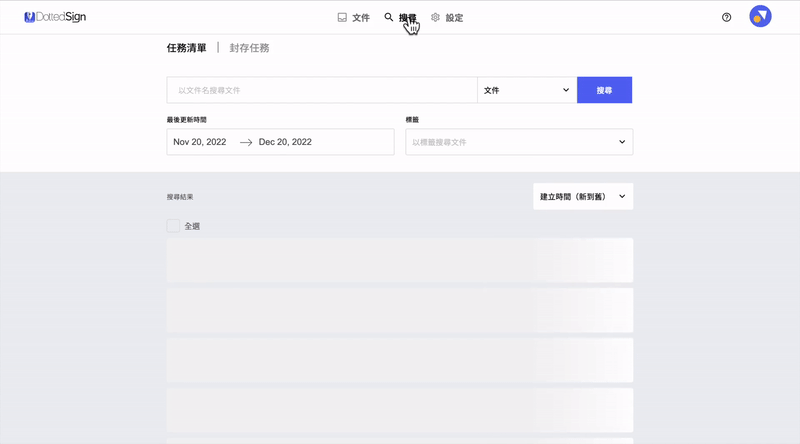Click the DottedSign logo
The image size is (800, 444).
pyautogui.click(x=55, y=17)
